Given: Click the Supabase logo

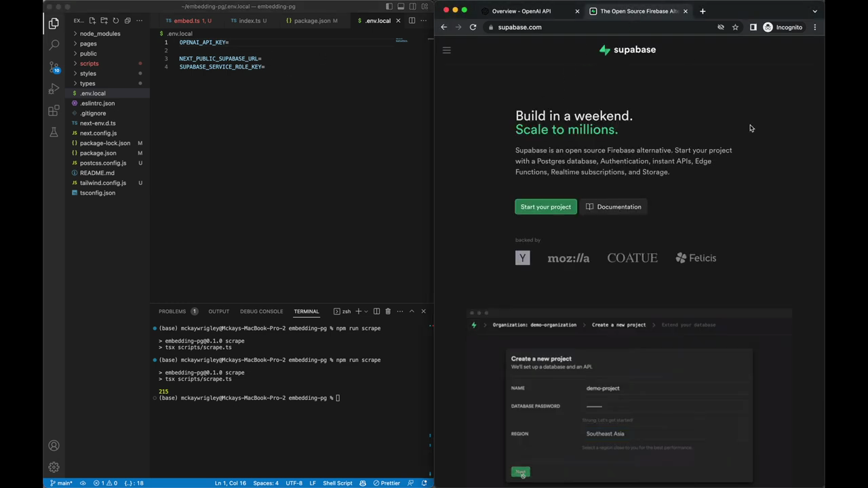Looking at the screenshot, I should pos(627,49).
